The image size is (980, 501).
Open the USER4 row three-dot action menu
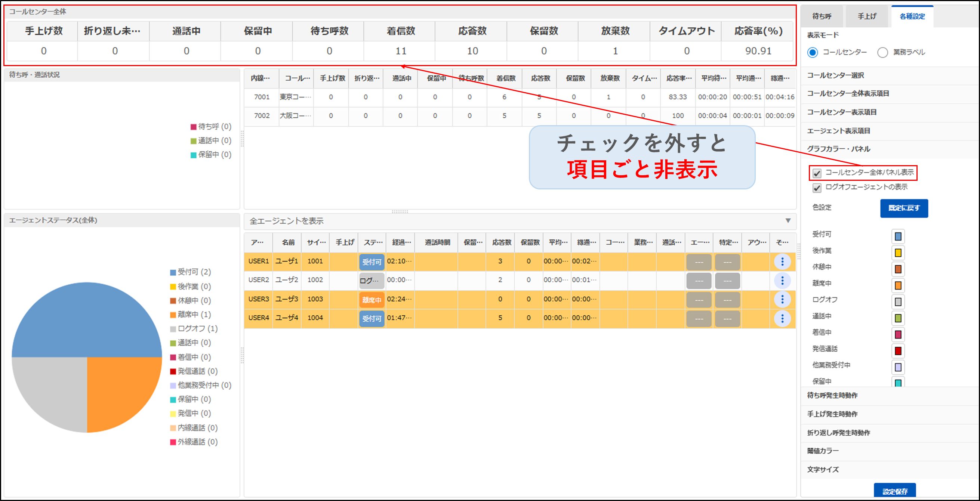coord(782,318)
